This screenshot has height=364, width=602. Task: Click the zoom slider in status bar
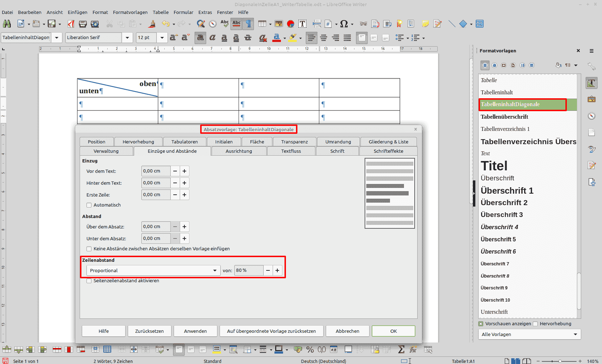tap(560, 361)
